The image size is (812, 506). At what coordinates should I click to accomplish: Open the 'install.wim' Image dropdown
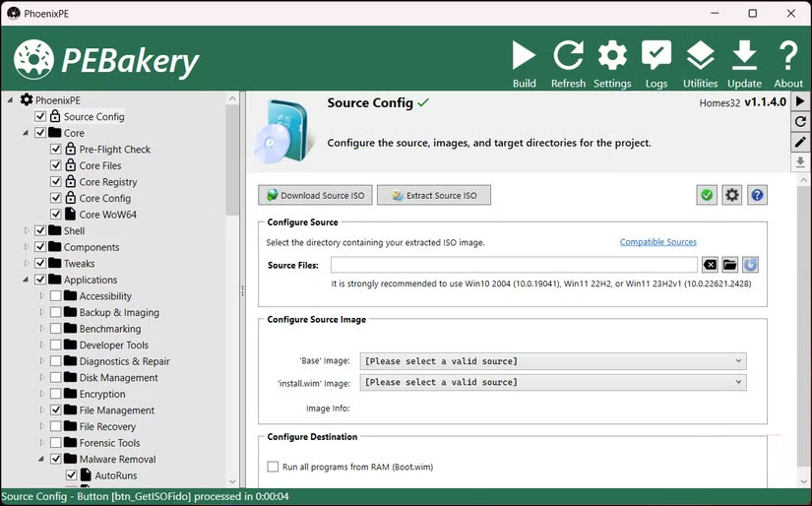point(552,382)
